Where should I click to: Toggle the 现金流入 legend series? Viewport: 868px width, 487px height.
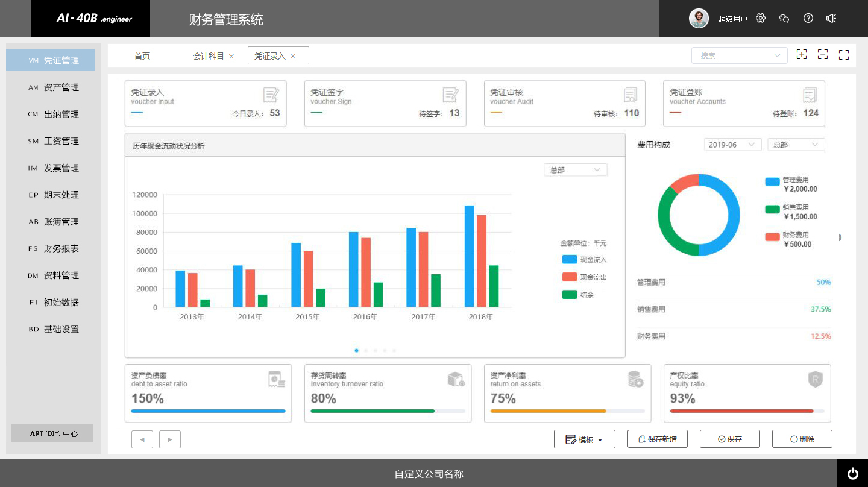pyautogui.click(x=583, y=260)
